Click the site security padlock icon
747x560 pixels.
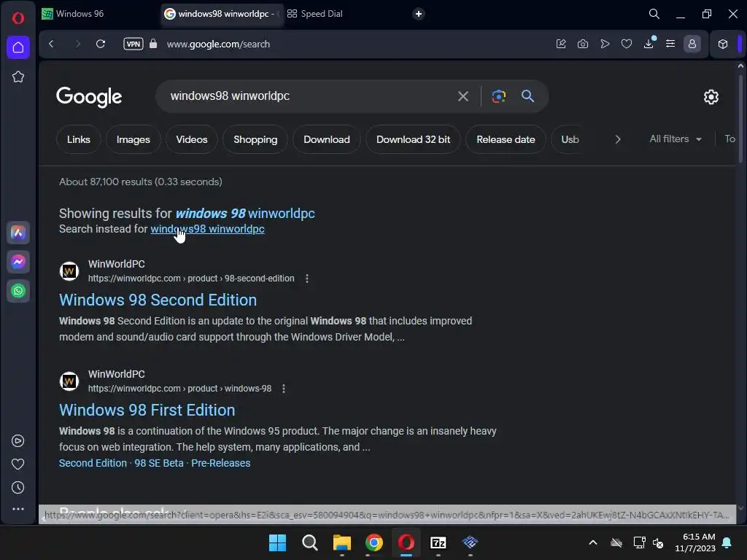pyautogui.click(x=153, y=44)
